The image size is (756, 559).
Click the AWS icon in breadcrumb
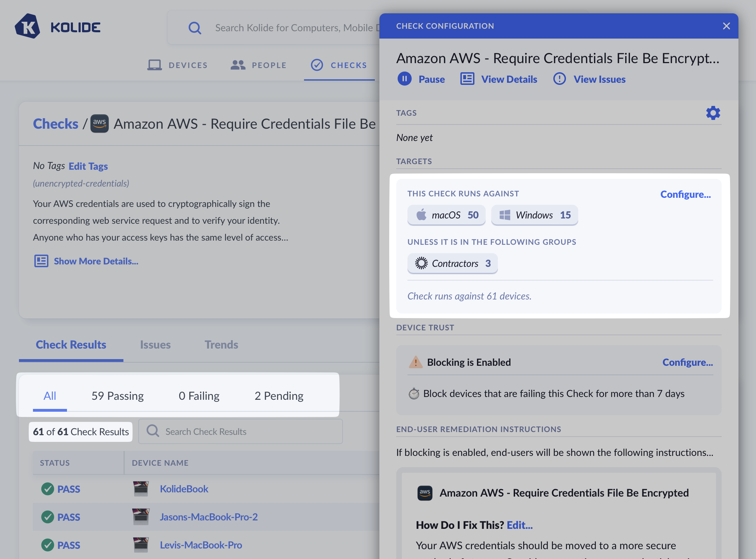coord(100,123)
